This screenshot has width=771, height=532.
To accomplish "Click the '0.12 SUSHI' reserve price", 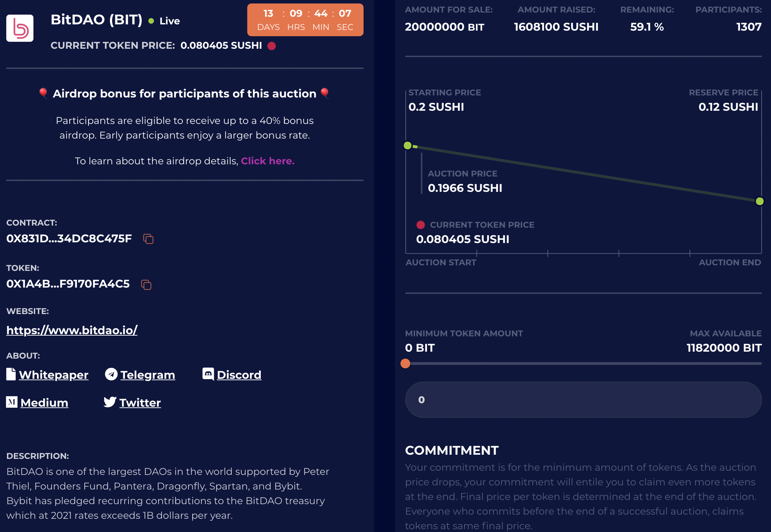I will point(729,107).
